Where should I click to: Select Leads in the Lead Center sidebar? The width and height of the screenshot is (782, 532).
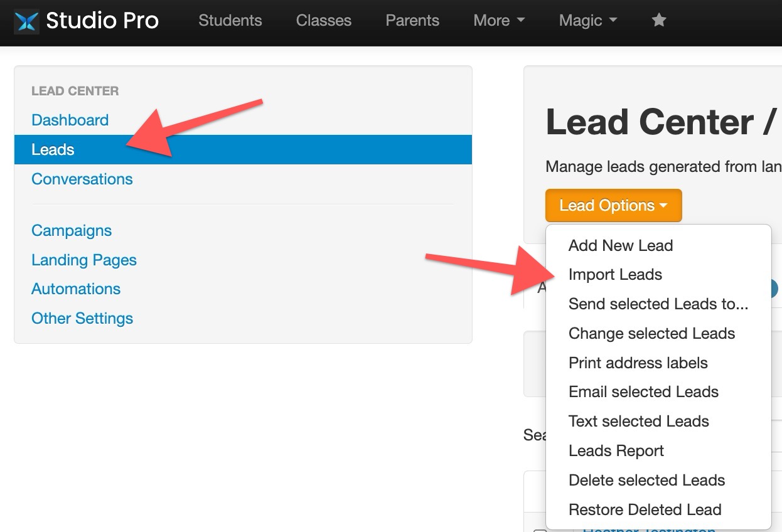click(x=243, y=149)
